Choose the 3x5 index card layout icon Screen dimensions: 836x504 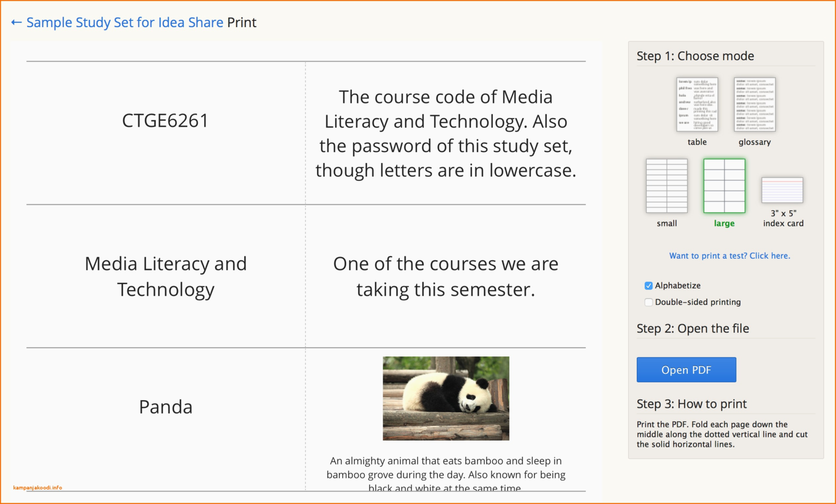pyautogui.click(x=782, y=190)
